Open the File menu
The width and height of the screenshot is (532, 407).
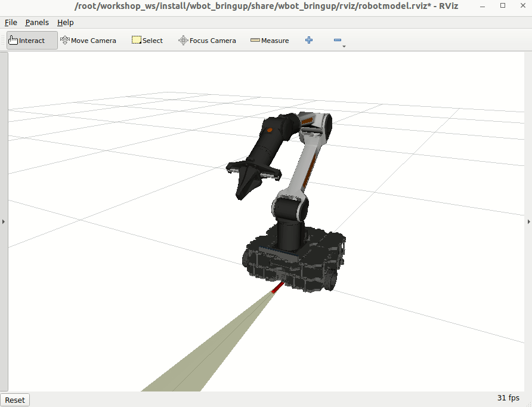coord(11,22)
